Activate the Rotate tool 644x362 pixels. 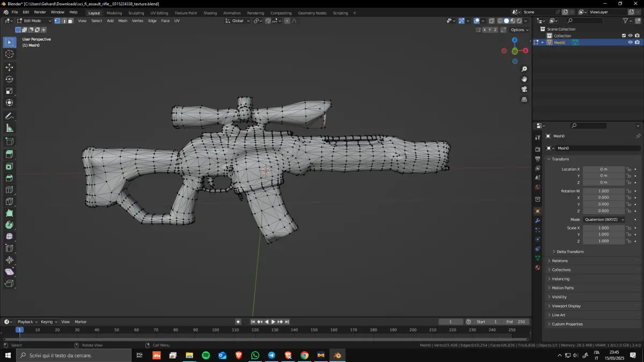(x=10, y=79)
